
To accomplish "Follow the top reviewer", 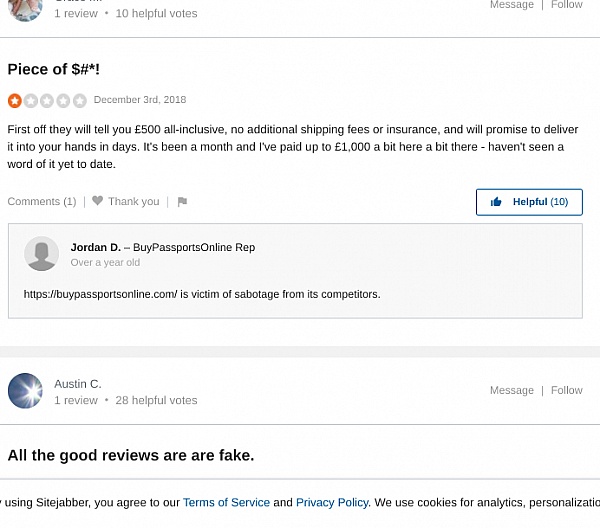I will tap(567, 5).
